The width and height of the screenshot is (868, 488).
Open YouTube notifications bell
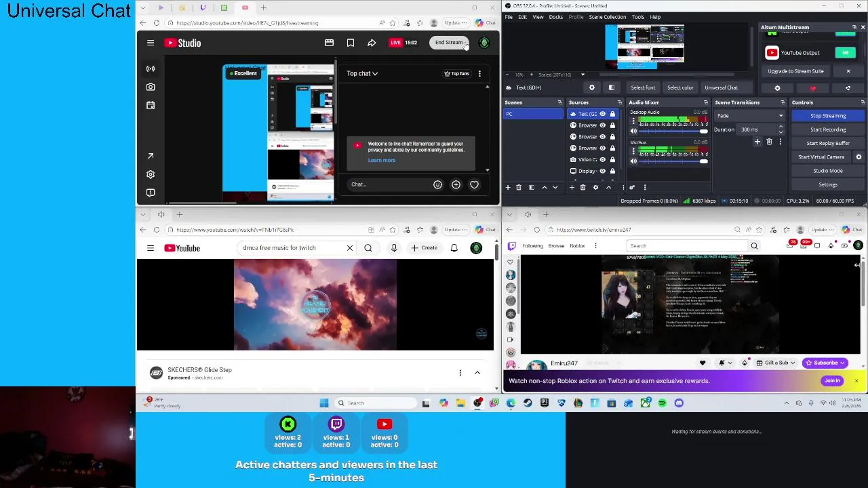point(454,248)
